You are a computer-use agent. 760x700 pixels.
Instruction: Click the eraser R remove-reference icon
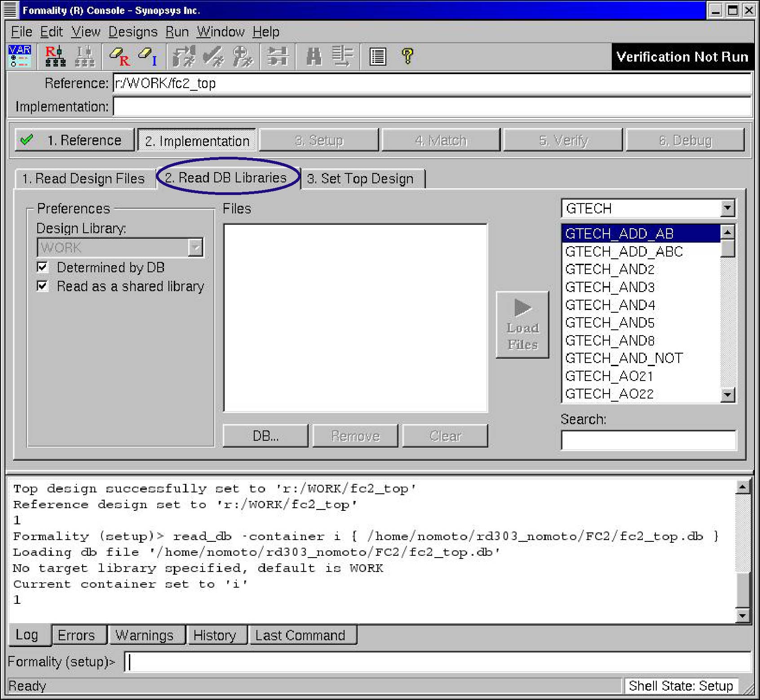pos(120,57)
